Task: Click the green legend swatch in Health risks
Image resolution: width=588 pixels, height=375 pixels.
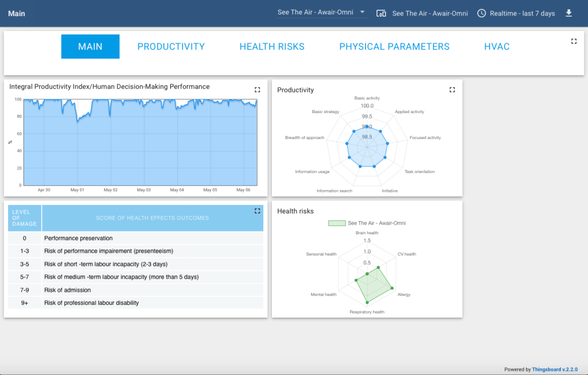Action: point(336,223)
